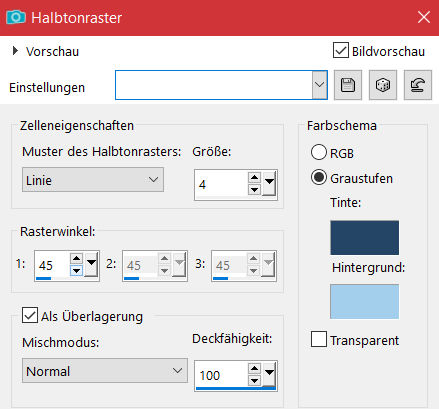Select the RGB color scheme
The height and width of the screenshot is (409, 439).
(319, 153)
